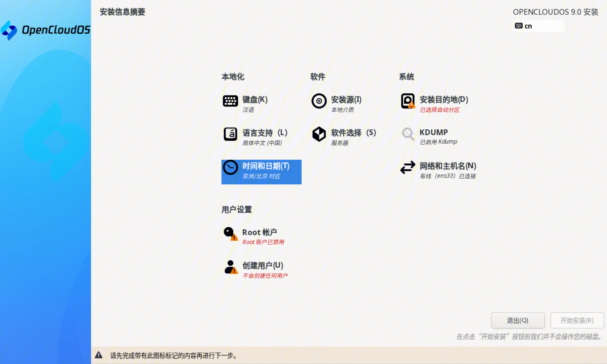This screenshot has width=607, height=364.
Task: Click the 开始安装(B) begin installation button
Action: coord(577,320)
